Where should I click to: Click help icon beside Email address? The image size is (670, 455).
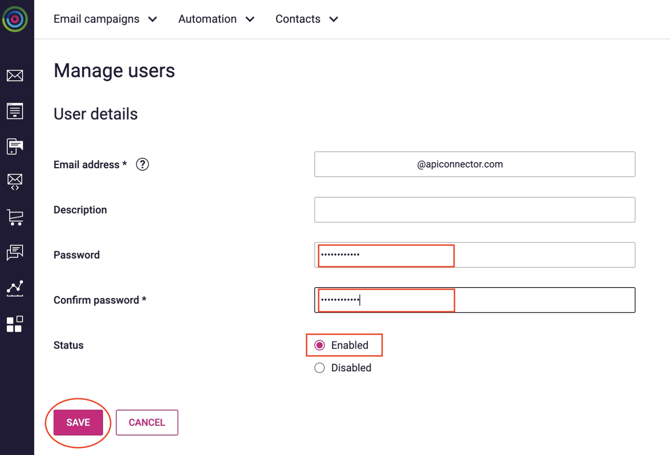142,165
